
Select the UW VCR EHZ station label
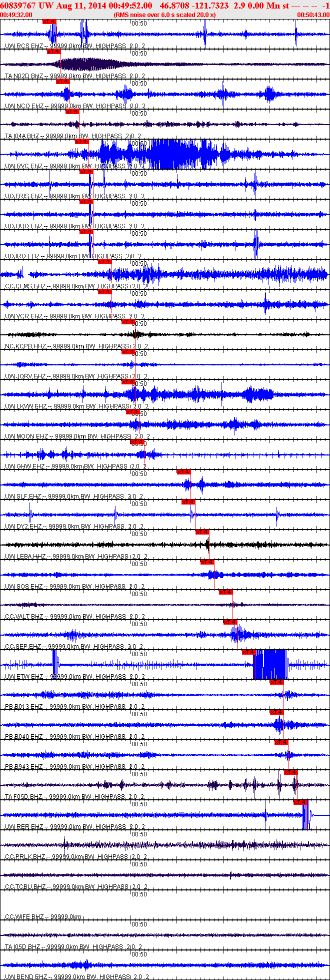[25, 316]
